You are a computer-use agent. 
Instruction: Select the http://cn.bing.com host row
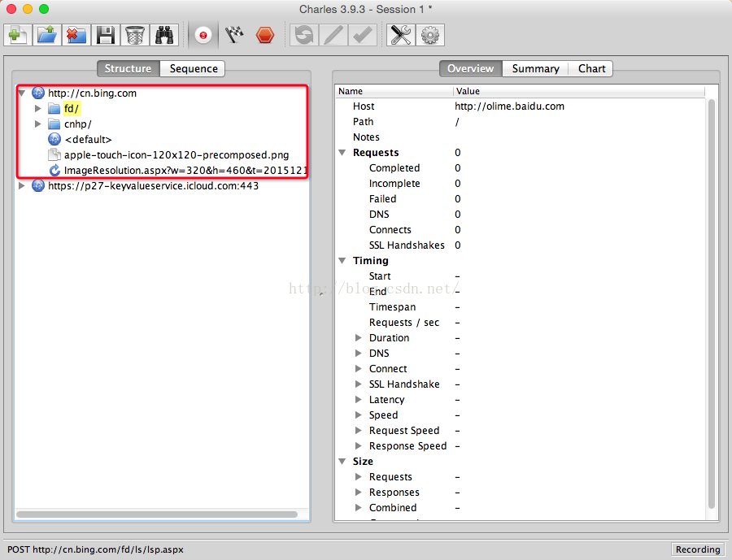(x=93, y=93)
